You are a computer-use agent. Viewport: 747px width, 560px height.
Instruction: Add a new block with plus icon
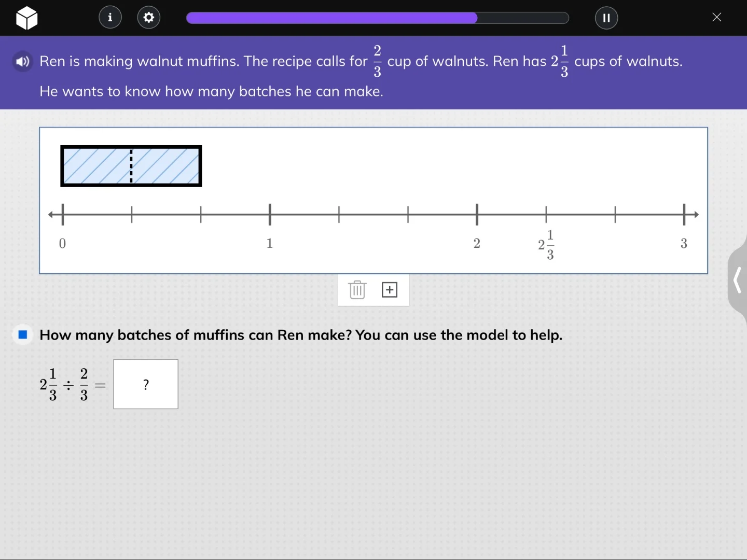pos(390,290)
